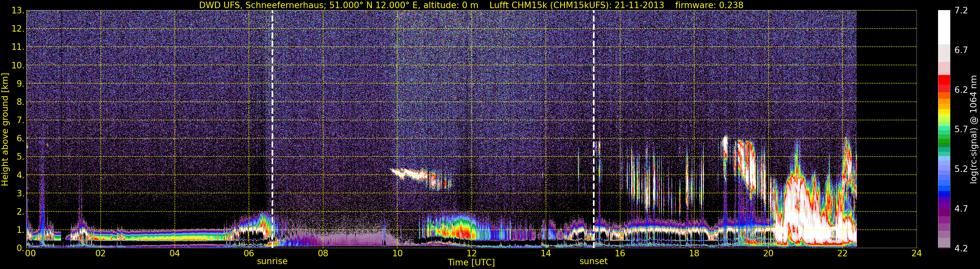This screenshot has height=269, width=980.
Task: Click the x-axis tick label "20"
Action: coord(768,254)
